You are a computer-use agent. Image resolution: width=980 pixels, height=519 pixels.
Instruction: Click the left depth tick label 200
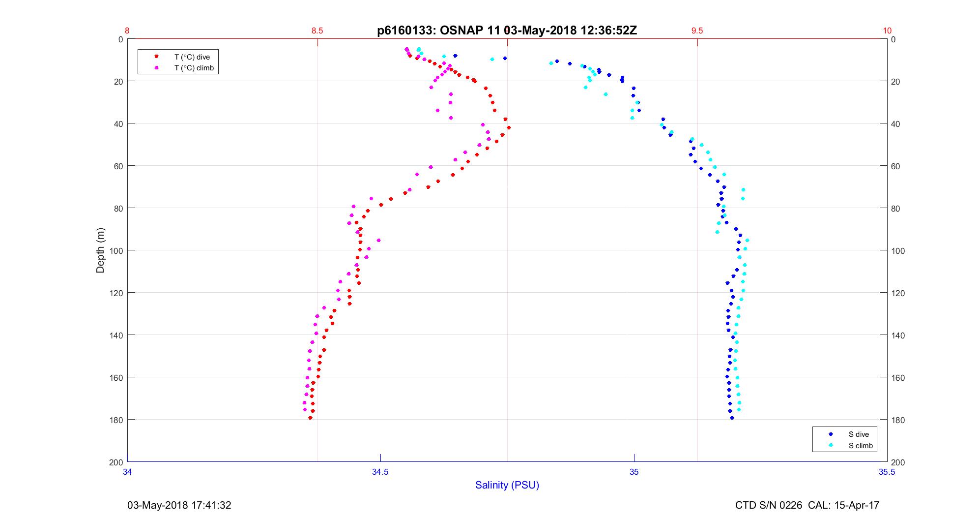pyautogui.click(x=116, y=462)
